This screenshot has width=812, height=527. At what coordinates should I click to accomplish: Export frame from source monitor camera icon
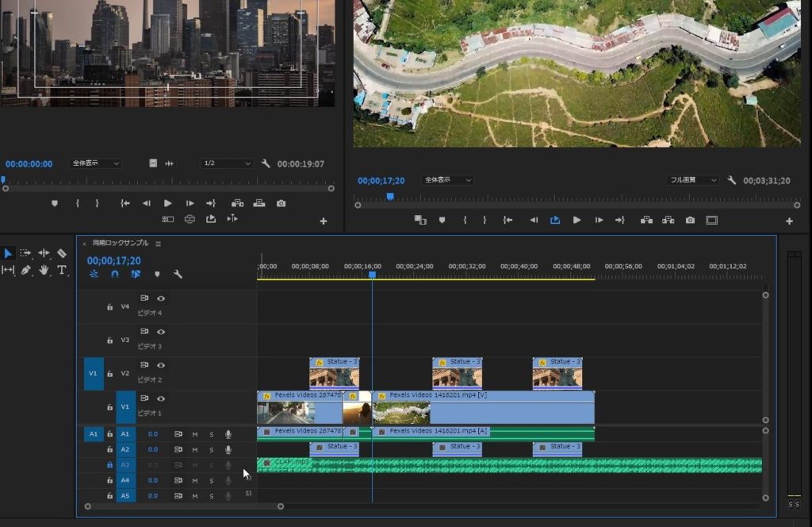(x=281, y=203)
